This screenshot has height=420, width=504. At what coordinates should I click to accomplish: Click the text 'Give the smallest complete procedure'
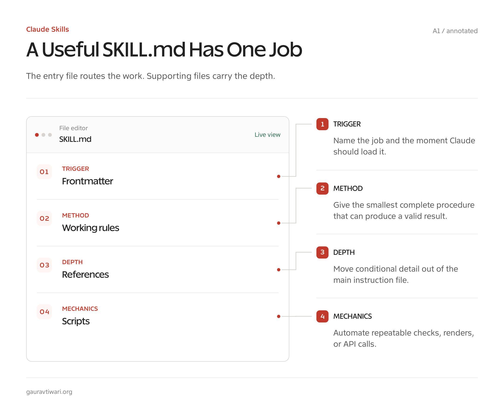(404, 205)
